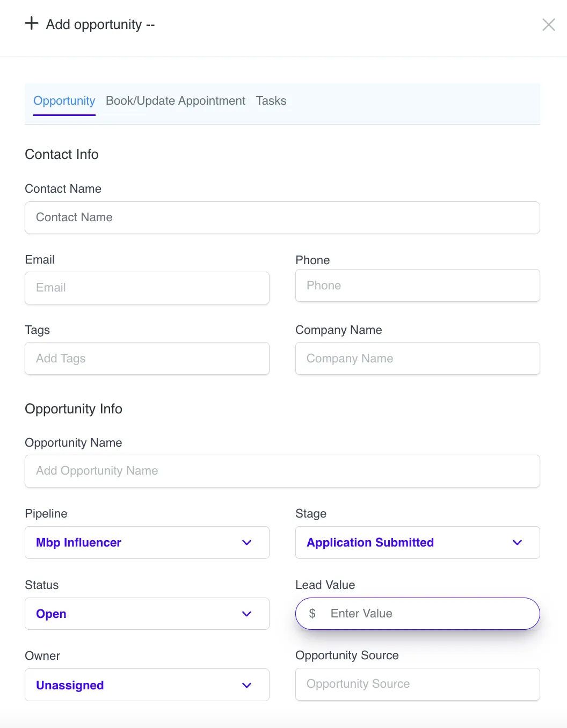Click the dollar sign in Lead Value
Image resolution: width=567 pixels, height=728 pixels.
click(312, 614)
